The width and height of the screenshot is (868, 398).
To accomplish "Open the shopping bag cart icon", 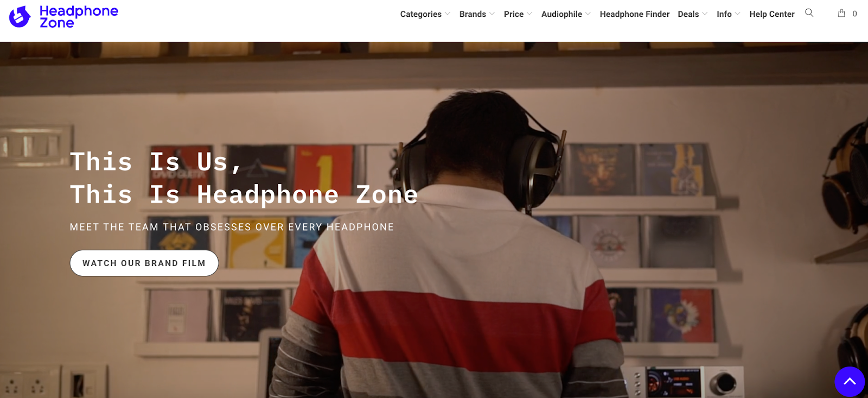I will [841, 13].
